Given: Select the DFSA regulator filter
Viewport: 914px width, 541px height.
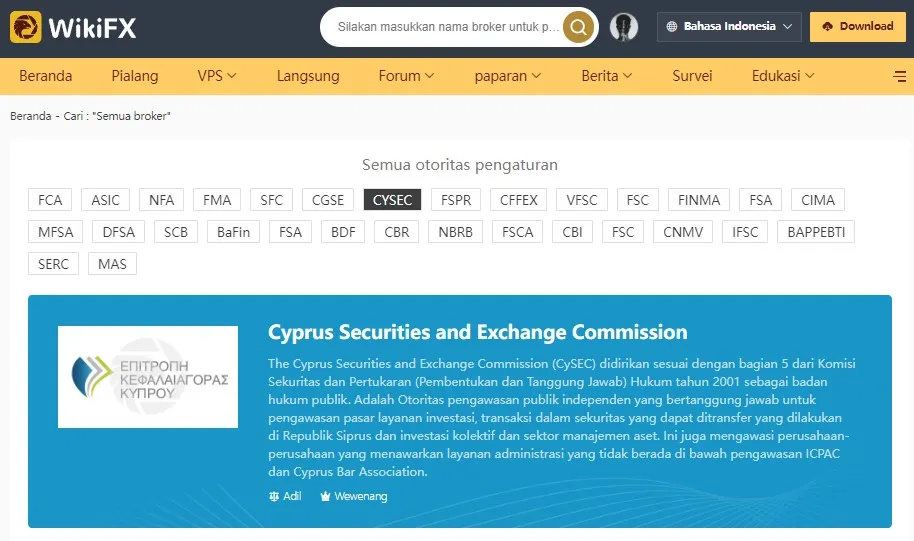Looking at the screenshot, I should [118, 232].
